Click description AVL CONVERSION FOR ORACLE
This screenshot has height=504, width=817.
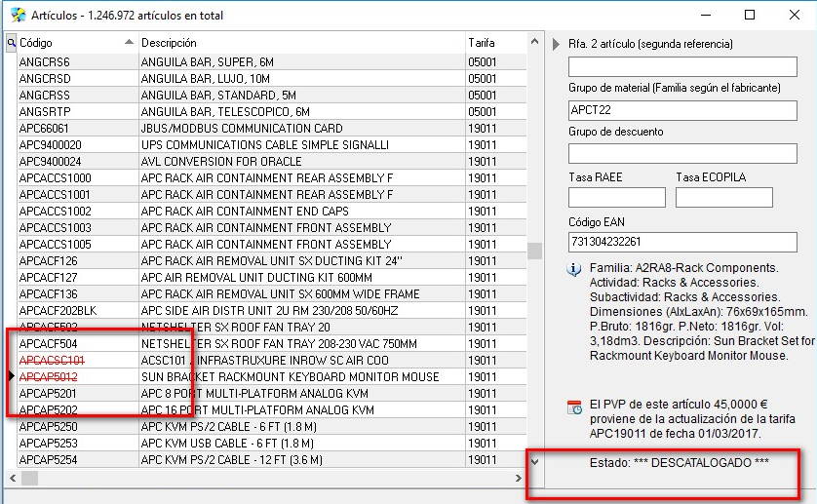[221, 162]
